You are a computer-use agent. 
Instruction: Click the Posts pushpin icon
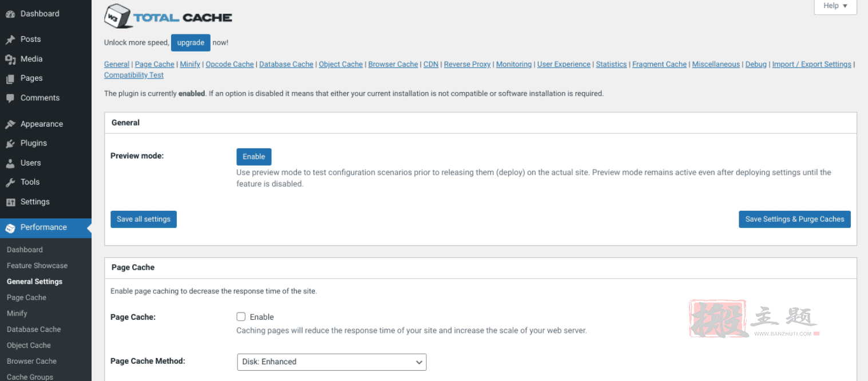[10, 40]
